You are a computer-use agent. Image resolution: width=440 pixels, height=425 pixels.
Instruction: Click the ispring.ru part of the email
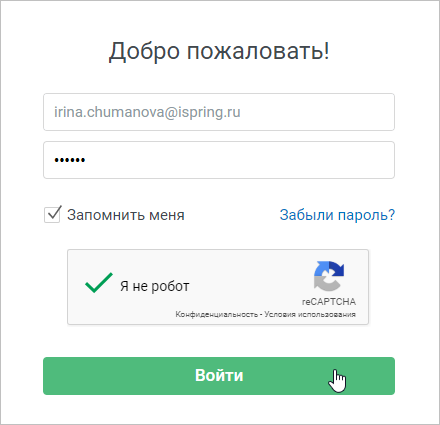[x=209, y=113]
